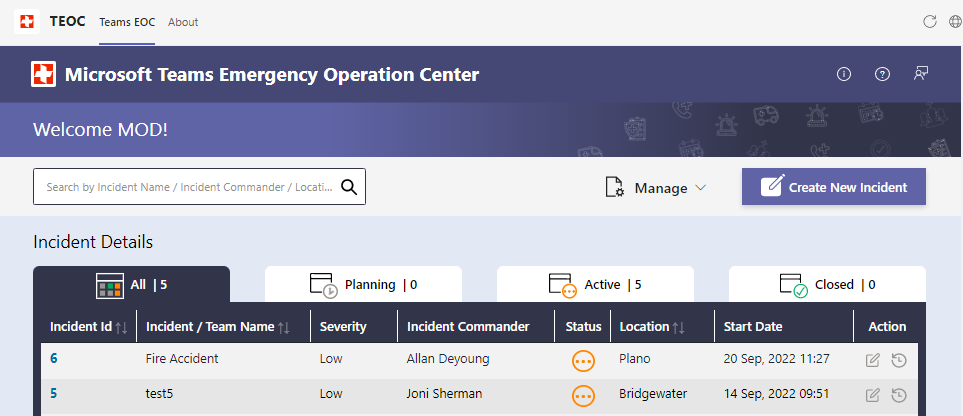Click the active status icon for Fire Accident
This screenshot has height=416, width=963.
coord(583,361)
